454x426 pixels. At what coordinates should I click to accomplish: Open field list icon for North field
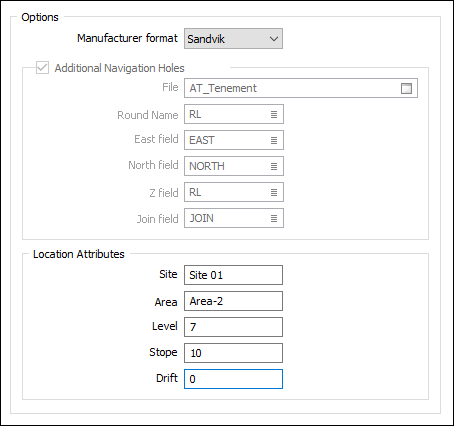pos(274,166)
